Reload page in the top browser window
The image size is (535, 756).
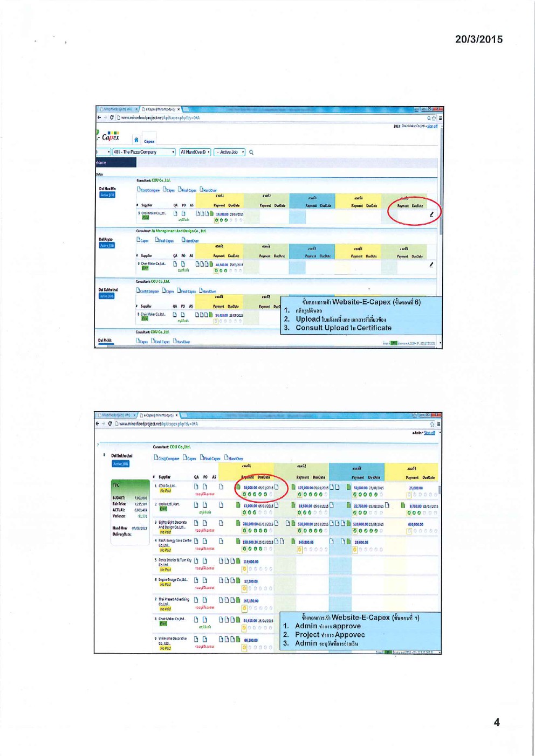[x=112, y=117]
